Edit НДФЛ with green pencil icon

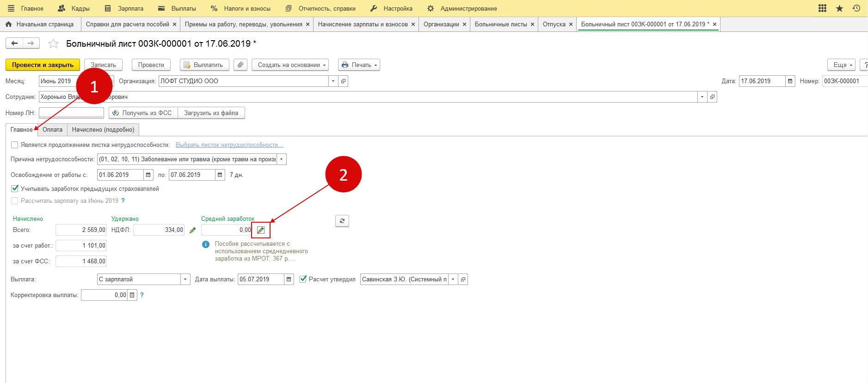tap(192, 230)
